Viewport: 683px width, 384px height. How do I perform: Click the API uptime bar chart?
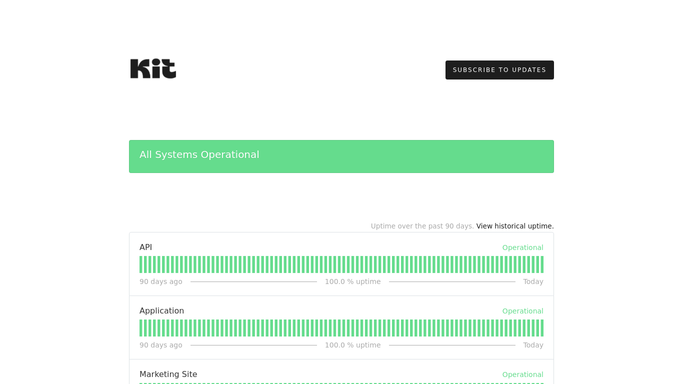point(342,265)
